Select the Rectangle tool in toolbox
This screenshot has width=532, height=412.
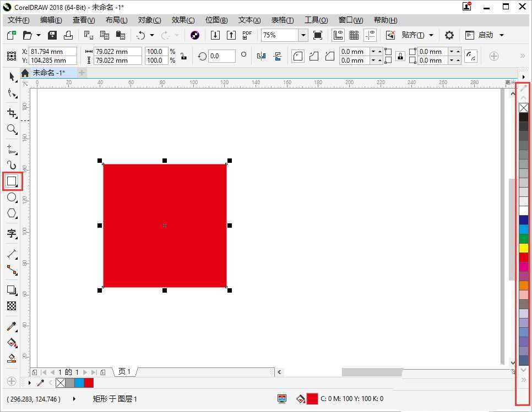click(12, 181)
